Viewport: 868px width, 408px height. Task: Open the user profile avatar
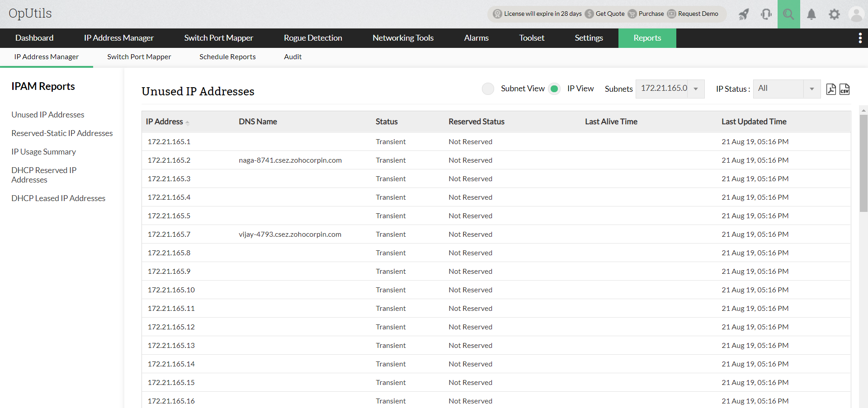pyautogui.click(x=856, y=14)
